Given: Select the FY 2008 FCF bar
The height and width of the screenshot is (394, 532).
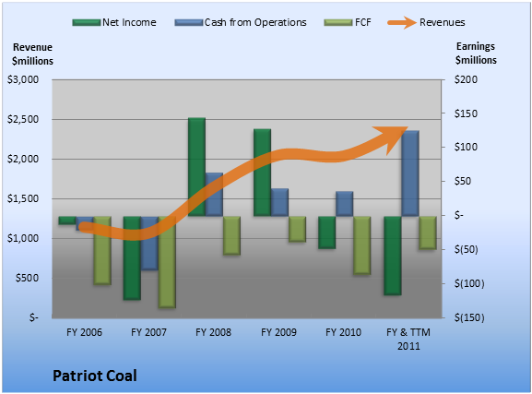Looking at the screenshot, I should pos(231,235).
